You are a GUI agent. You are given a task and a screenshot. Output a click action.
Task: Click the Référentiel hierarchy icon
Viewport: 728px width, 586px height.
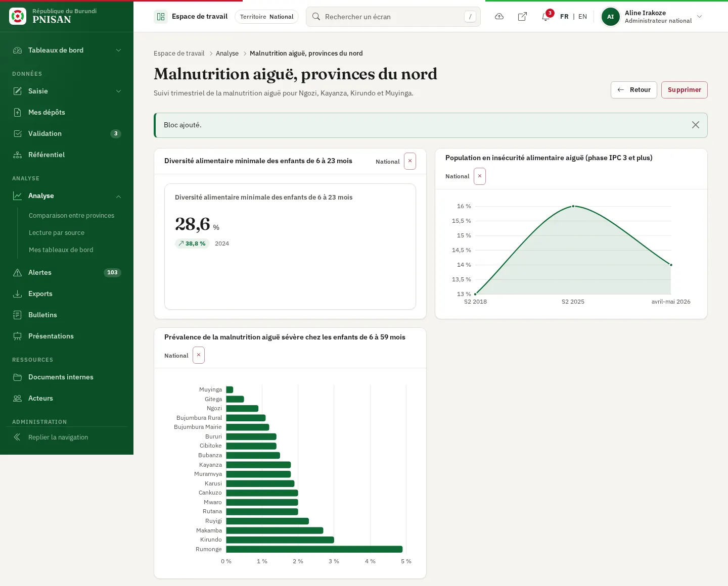(18, 155)
